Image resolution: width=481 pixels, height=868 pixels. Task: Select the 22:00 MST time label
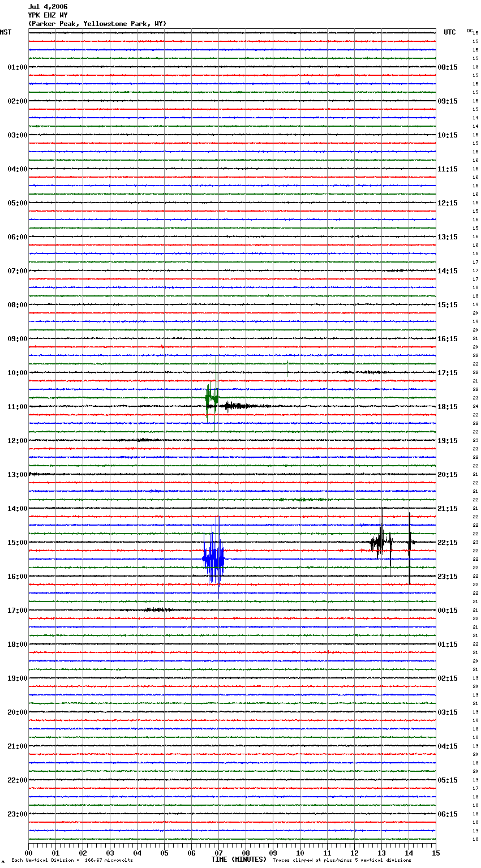click(18, 780)
